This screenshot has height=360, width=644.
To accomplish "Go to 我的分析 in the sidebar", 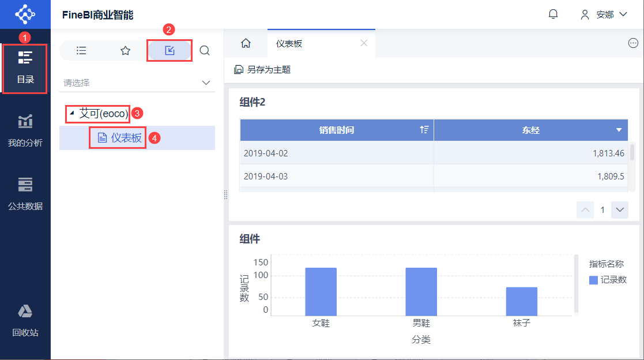I will (25, 130).
